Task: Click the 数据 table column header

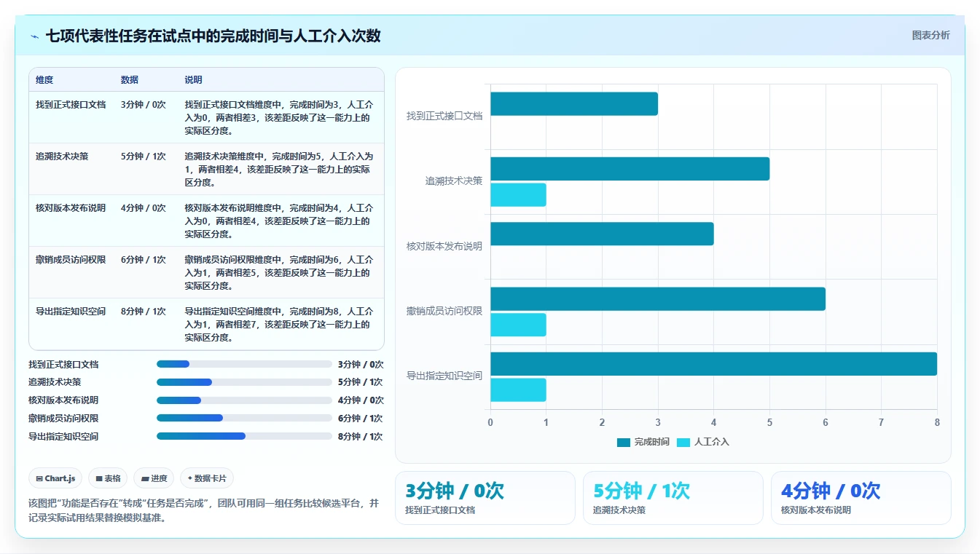Action: pyautogui.click(x=130, y=80)
